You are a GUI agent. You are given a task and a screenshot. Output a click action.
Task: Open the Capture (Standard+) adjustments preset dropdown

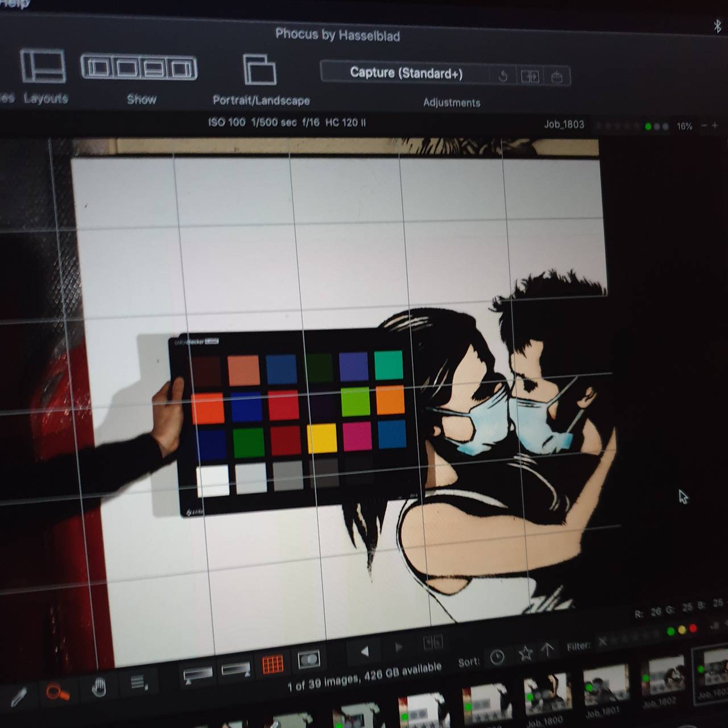click(x=406, y=73)
